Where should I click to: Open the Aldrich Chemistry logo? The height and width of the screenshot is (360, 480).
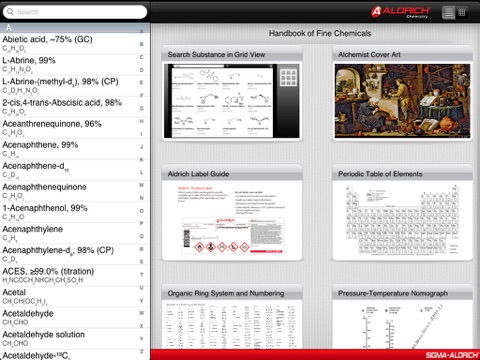click(x=401, y=12)
